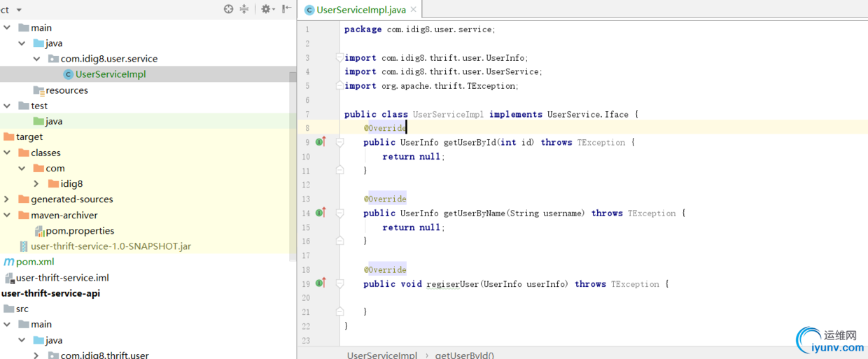Select user-thrift-service-1.0-SNAPSHOT.jar in the tree
Screen dimensions: 868x359
click(x=111, y=246)
